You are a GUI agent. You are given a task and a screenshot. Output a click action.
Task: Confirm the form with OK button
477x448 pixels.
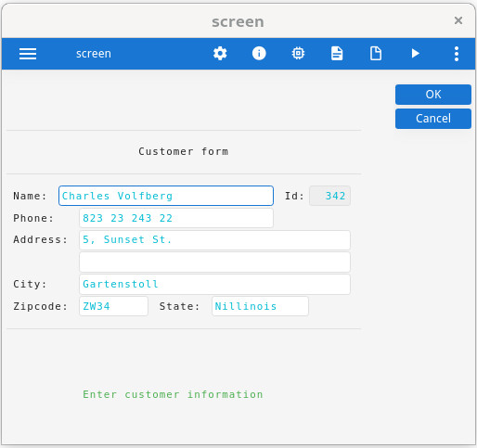(x=433, y=95)
